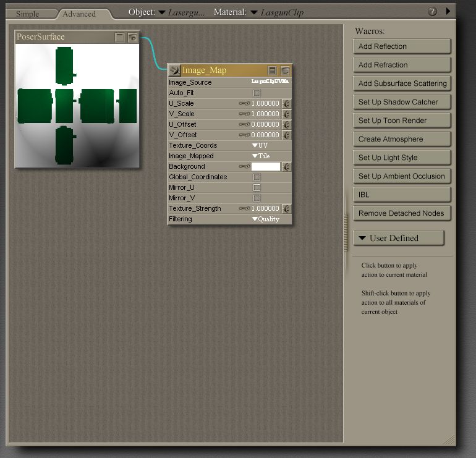
Task: Click the Background input plug icon
Action: (x=286, y=167)
